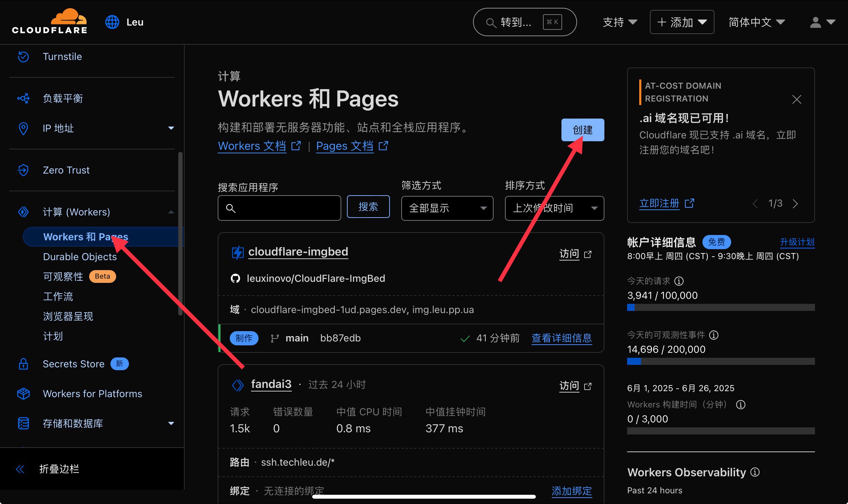Expand the IP 地址 submenu arrow
This screenshot has width=848, height=504.
coord(171,128)
